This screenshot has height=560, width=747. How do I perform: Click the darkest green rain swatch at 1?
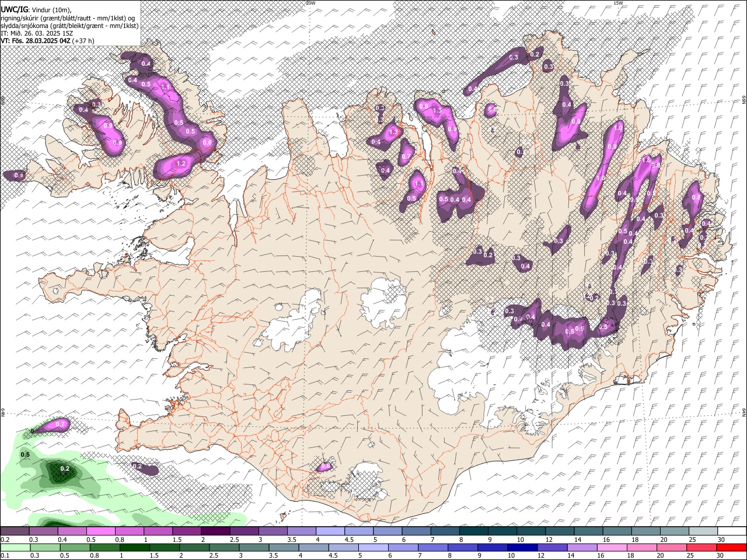(134, 547)
